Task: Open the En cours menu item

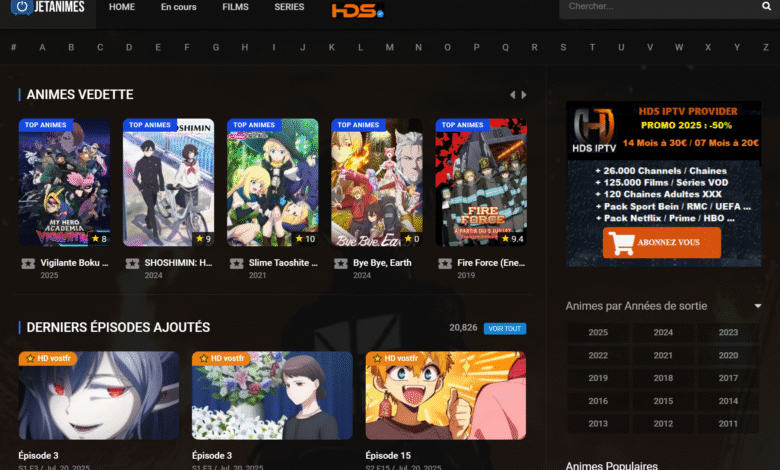Action: (x=179, y=7)
